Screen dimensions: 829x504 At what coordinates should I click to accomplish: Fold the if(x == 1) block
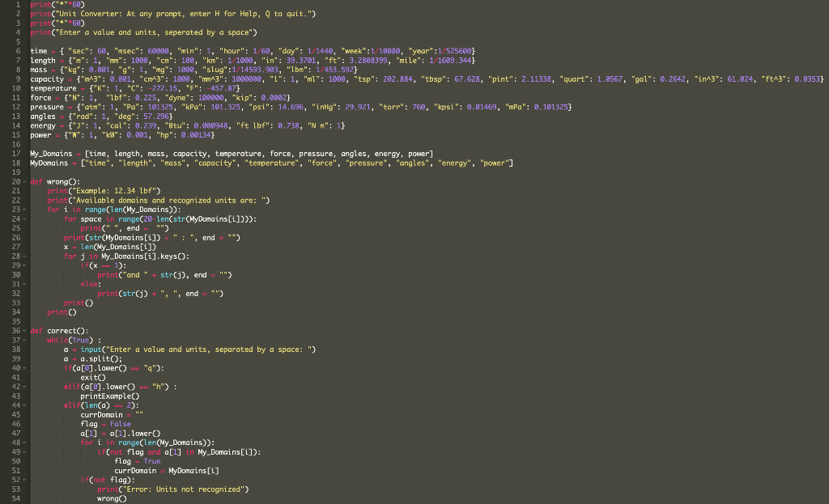point(24,265)
